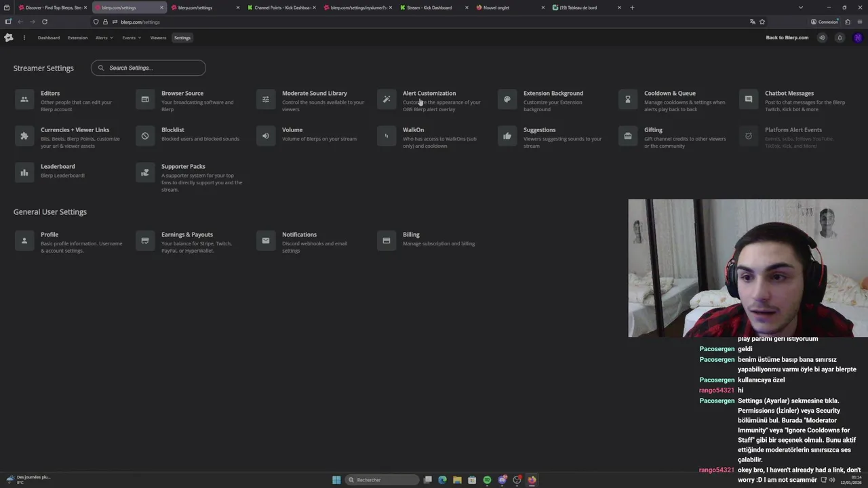This screenshot has height=488, width=868.
Task: Open the three-dot menu beside Blerp logo
Action: (x=24, y=38)
